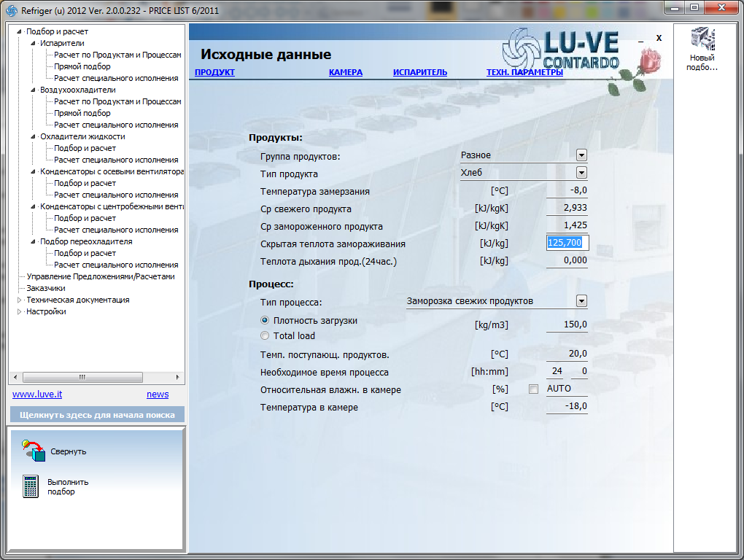This screenshot has width=744, height=560.
Task: Select the Плотность загрузки radio button
Action: click(265, 321)
